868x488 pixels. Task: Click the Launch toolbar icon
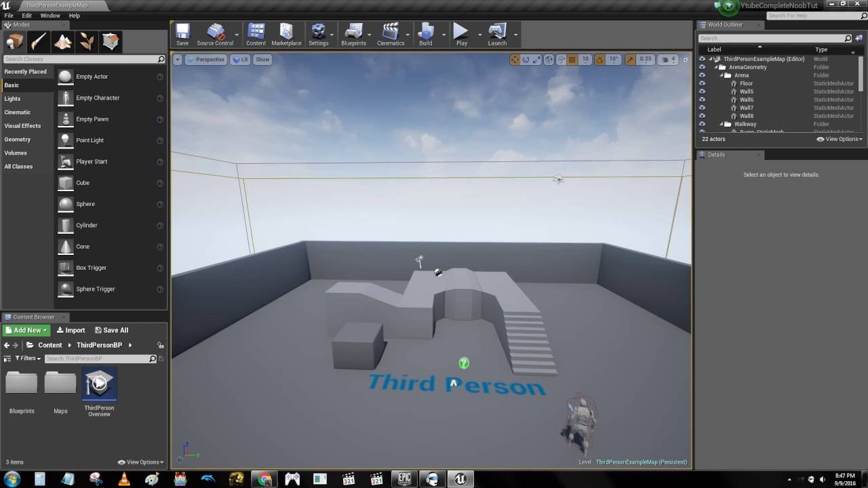pos(497,35)
